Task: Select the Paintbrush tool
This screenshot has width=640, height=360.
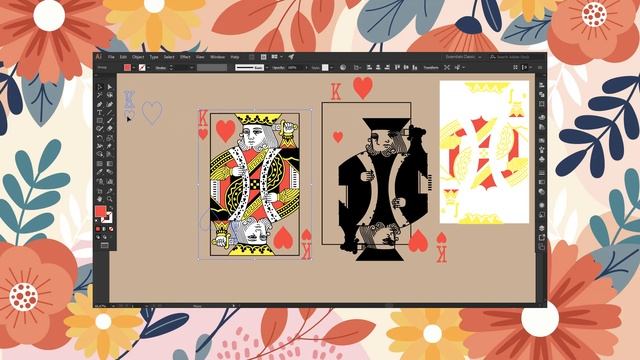Action: tap(110, 120)
